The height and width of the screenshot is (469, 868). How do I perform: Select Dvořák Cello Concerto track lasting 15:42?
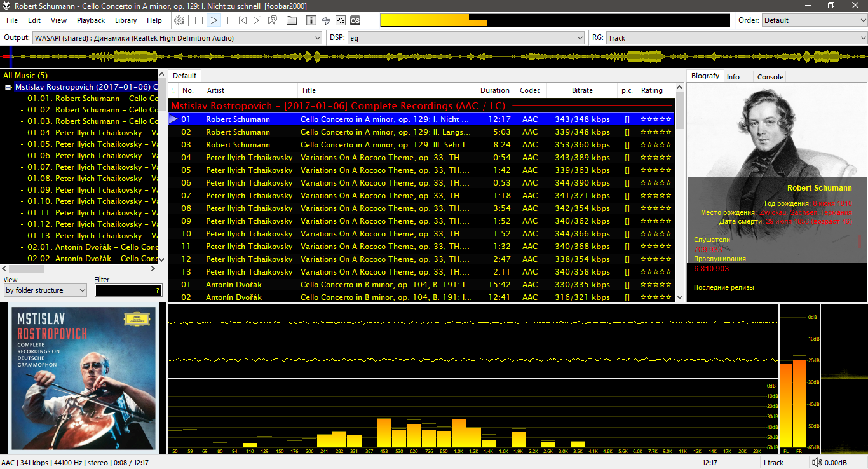tap(421, 285)
